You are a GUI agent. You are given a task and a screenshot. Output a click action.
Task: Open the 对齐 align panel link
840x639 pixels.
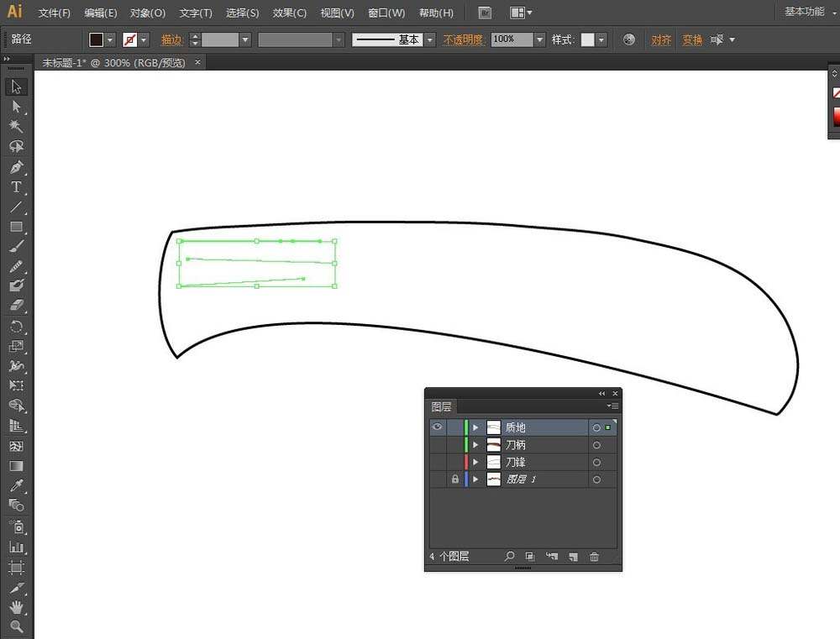[661, 39]
